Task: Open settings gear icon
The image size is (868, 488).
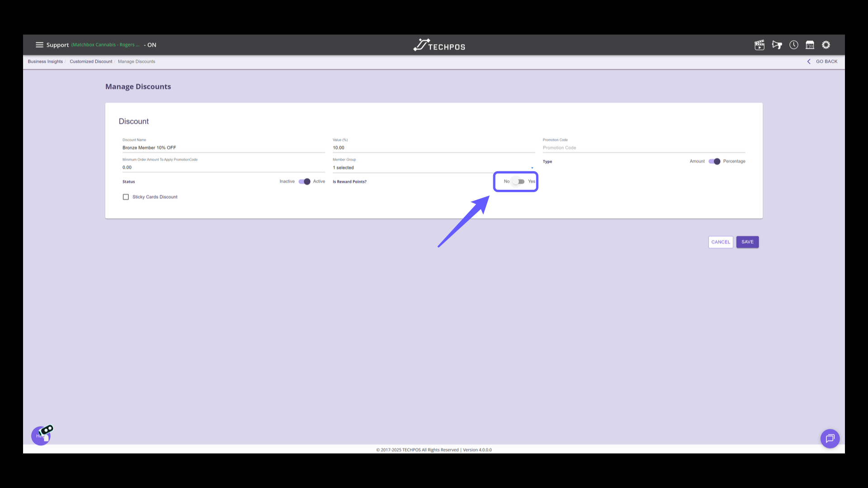Action: tap(826, 45)
